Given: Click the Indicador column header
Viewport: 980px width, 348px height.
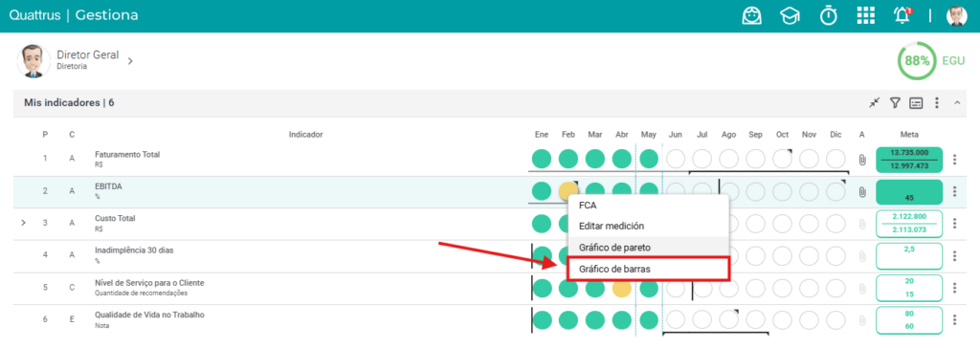Looking at the screenshot, I should click(305, 135).
